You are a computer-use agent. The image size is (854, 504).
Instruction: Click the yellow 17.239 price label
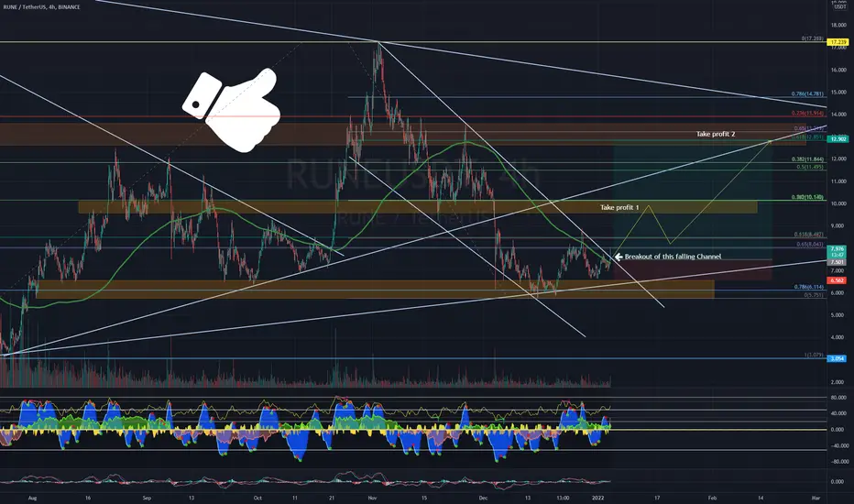tap(838, 42)
